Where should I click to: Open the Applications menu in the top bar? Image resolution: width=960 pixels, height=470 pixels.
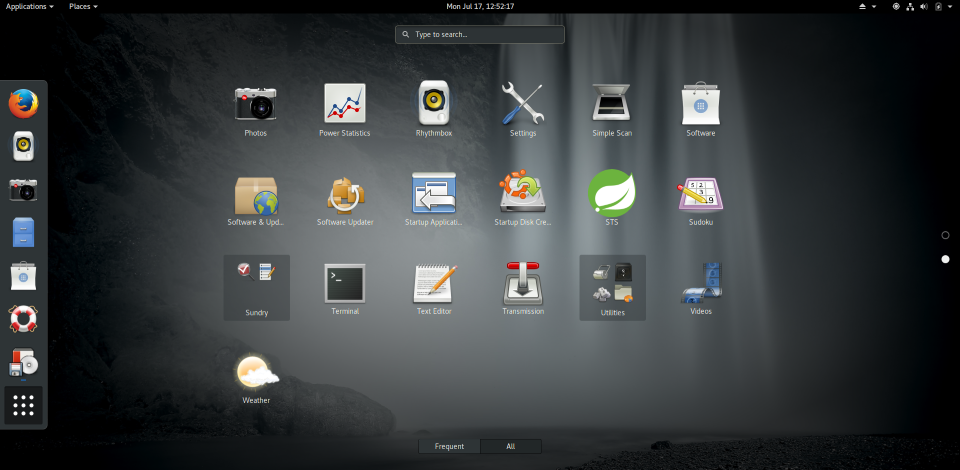coord(29,6)
